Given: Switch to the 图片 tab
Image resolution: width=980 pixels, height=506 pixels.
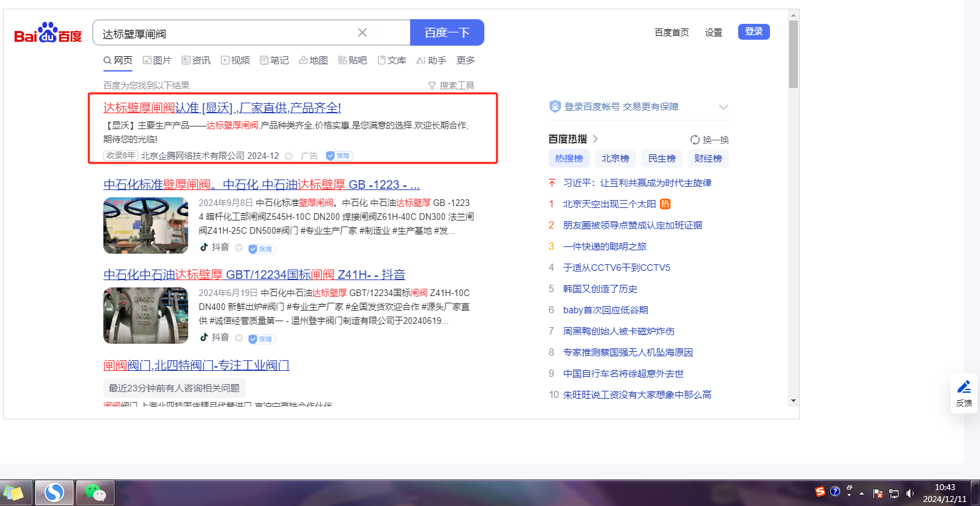Looking at the screenshot, I should coord(157,60).
